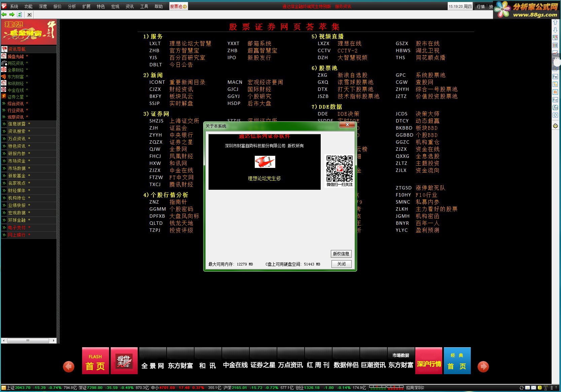561x392 pixels.
Task: Click the 经典 首页 blue tile
Action: click(457, 361)
